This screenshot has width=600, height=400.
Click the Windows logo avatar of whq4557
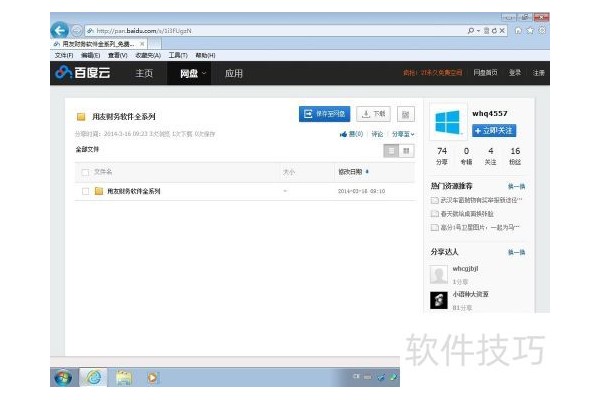(448, 122)
